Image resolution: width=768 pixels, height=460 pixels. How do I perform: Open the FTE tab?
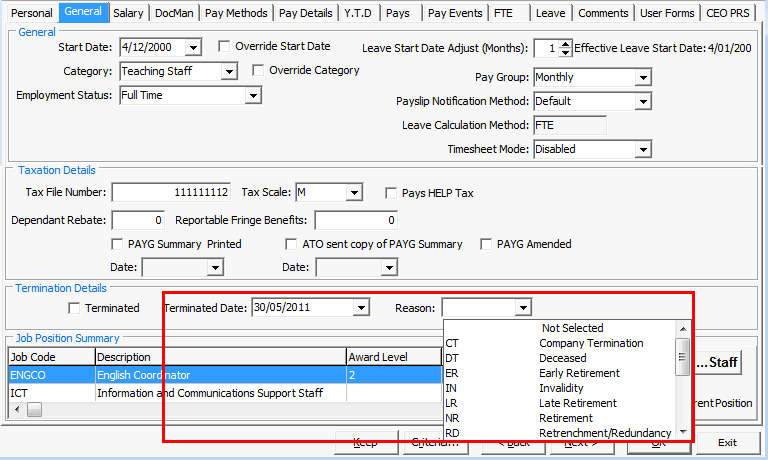click(x=503, y=13)
